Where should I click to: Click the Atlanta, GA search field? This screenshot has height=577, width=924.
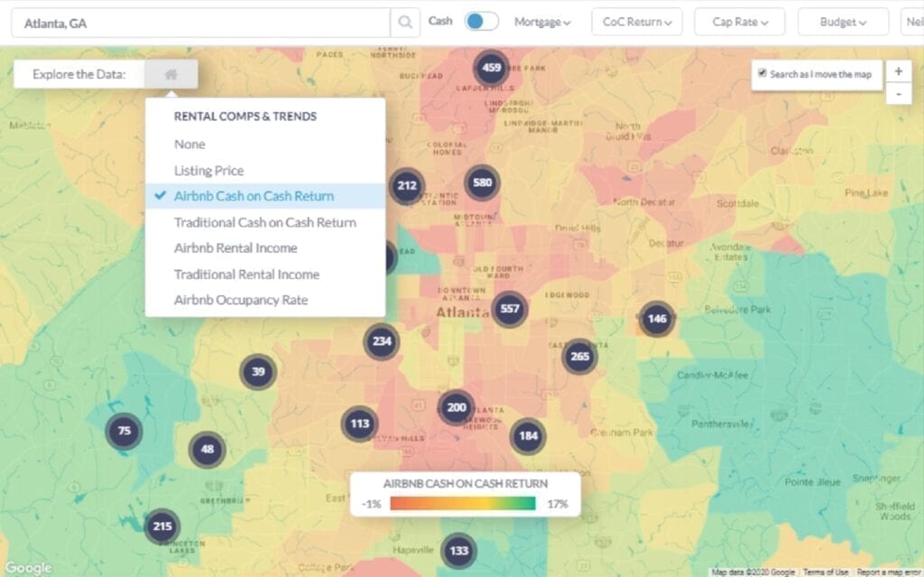tap(200, 23)
